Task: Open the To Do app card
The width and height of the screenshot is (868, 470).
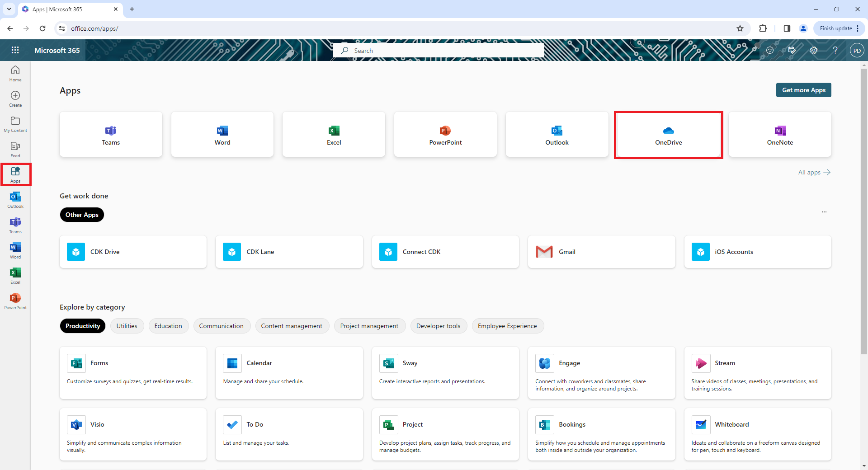Action: pyautogui.click(x=289, y=434)
